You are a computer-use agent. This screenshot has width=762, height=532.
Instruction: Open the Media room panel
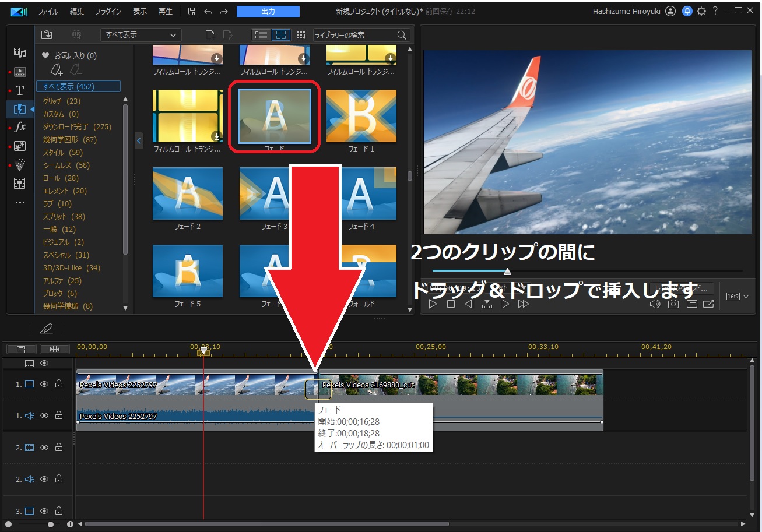click(x=20, y=52)
